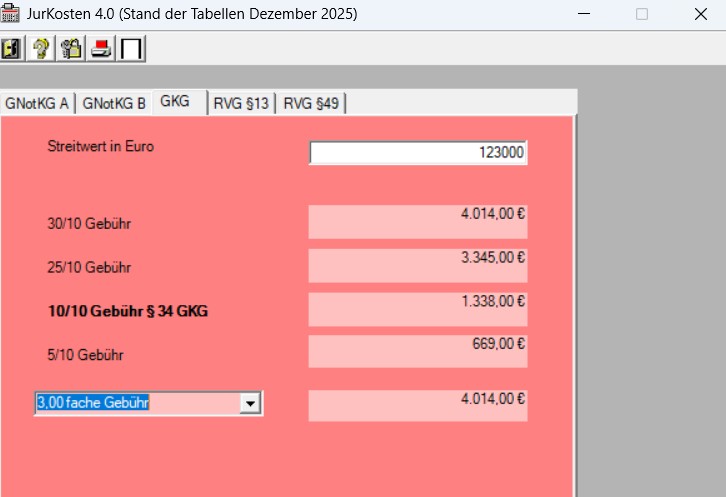
Task: Open help via question mark icon
Action: [x=41, y=49]
